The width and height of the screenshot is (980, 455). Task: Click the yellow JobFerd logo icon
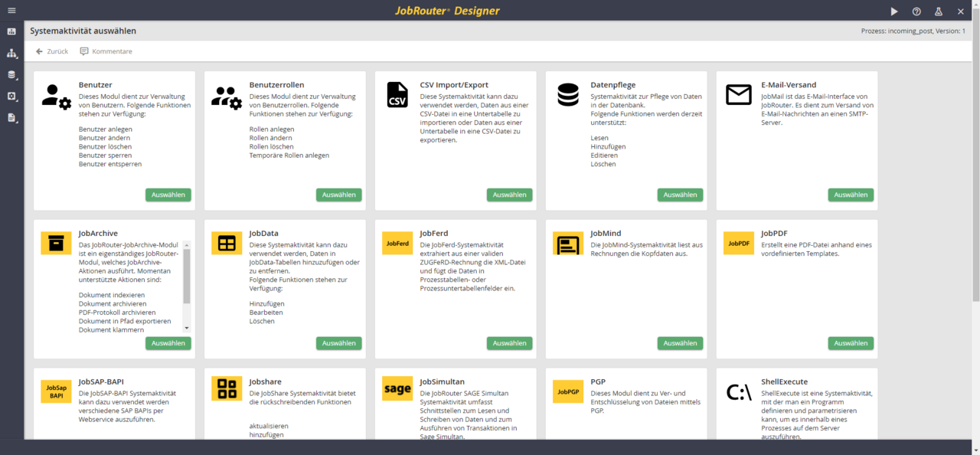397,243
